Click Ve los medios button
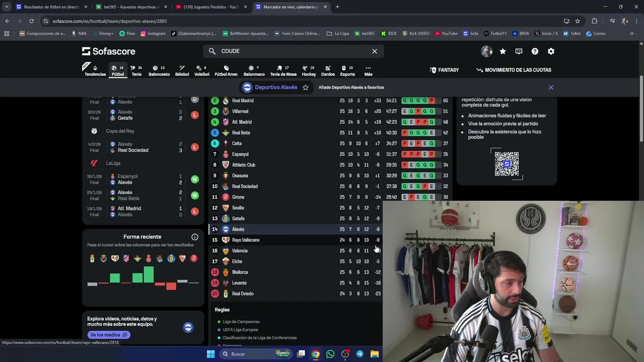 (x=109, y=335)
